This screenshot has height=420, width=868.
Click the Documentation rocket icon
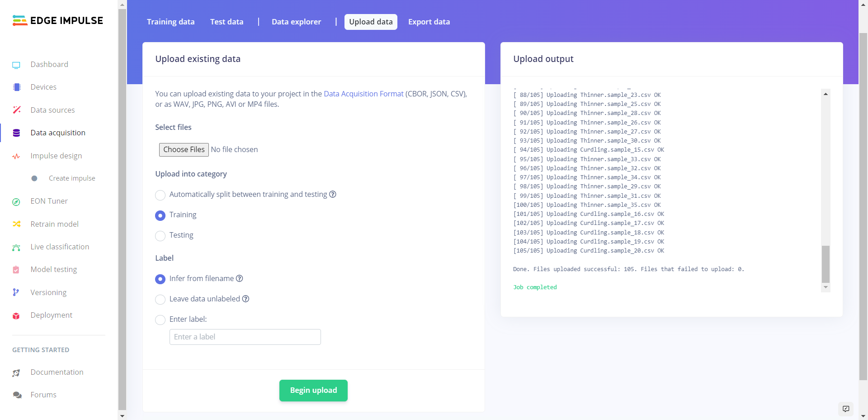coord(16,373)
